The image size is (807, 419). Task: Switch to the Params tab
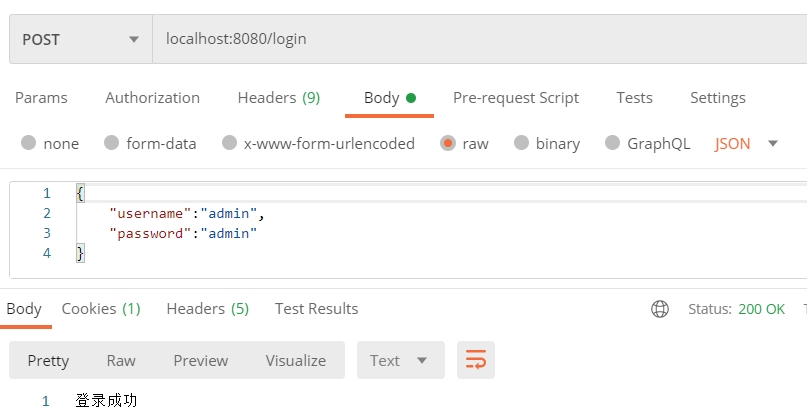[41, 98]
